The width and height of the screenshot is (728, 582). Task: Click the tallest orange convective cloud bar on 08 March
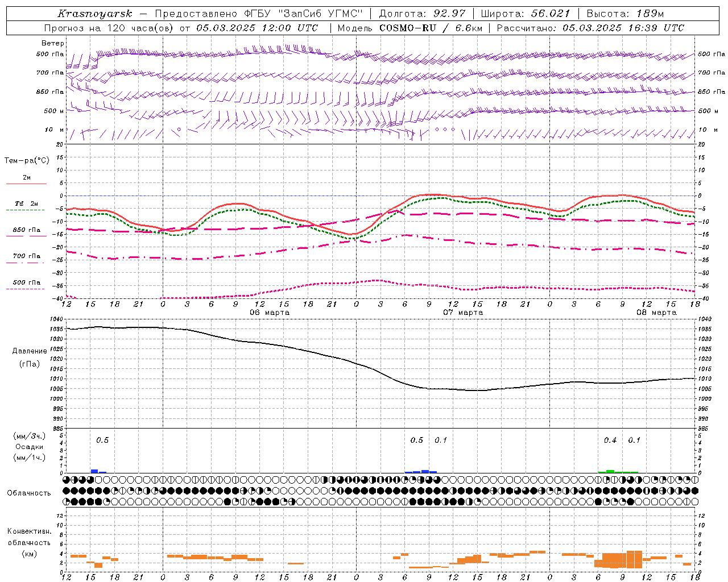pos(634,559)
